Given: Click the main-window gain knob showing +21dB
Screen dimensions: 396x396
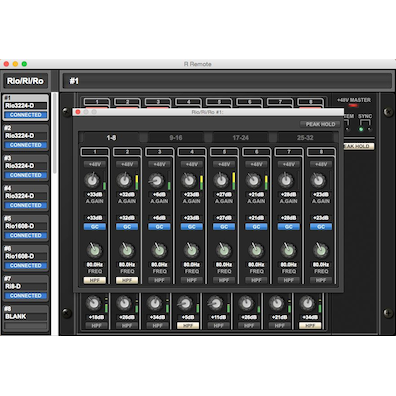Looking at the screenshot, I should coord(277,303).
